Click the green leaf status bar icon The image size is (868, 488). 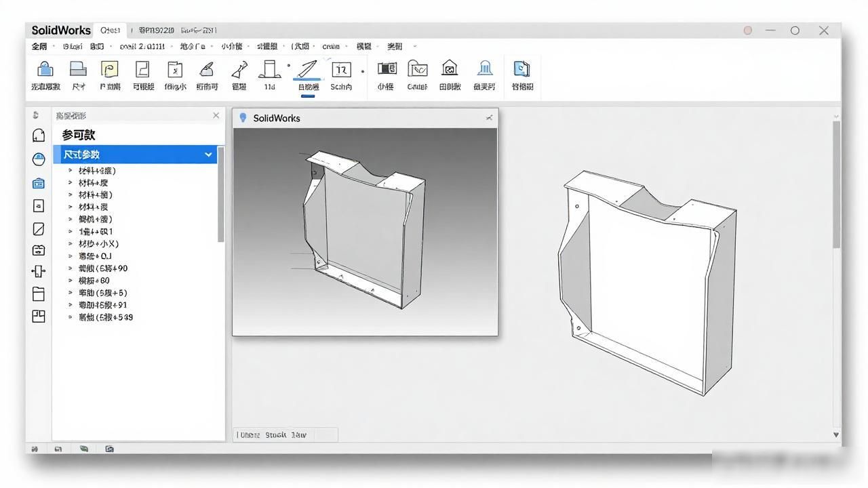point(83,449)
